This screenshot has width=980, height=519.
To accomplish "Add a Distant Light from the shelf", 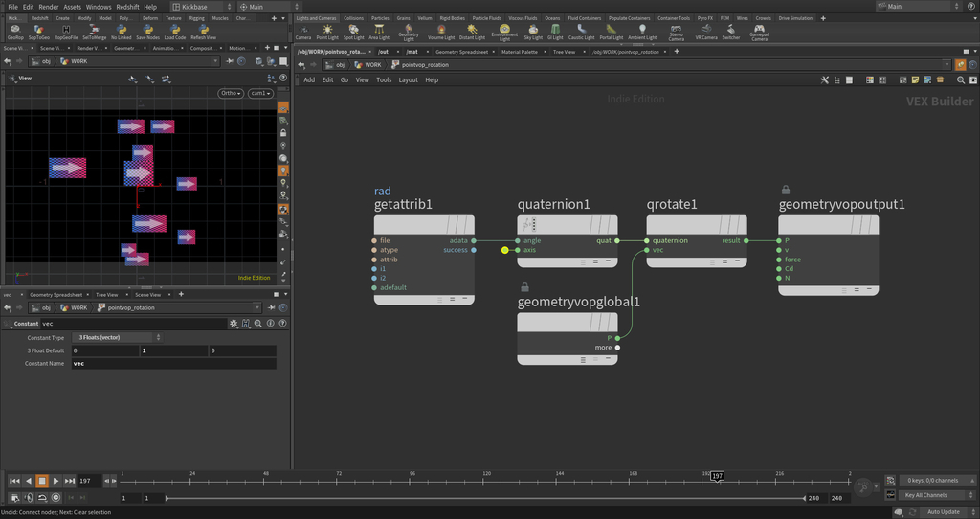I will [472, 32].
